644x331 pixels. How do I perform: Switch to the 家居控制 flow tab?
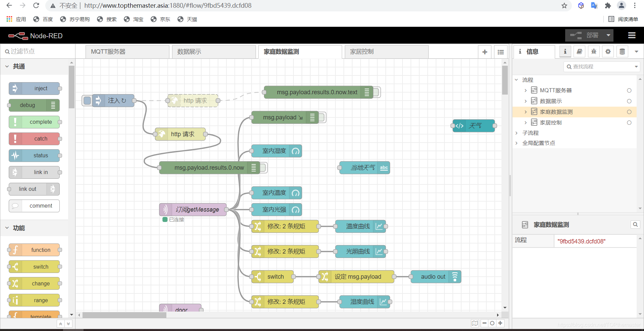click(x=386, y=52)
